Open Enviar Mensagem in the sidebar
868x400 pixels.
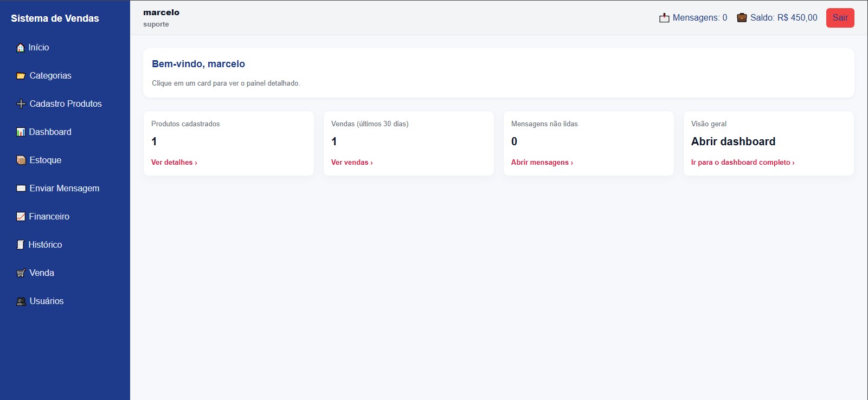65,189
